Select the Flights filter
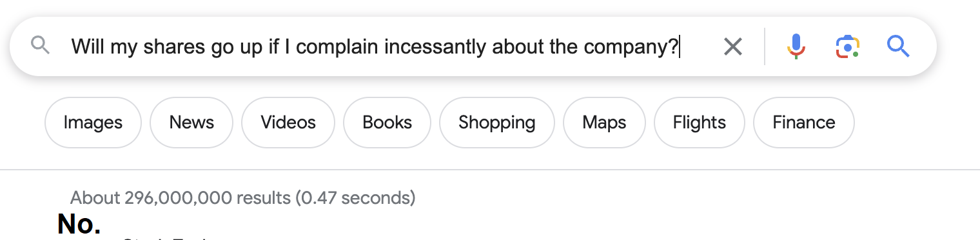 (699, 123)
